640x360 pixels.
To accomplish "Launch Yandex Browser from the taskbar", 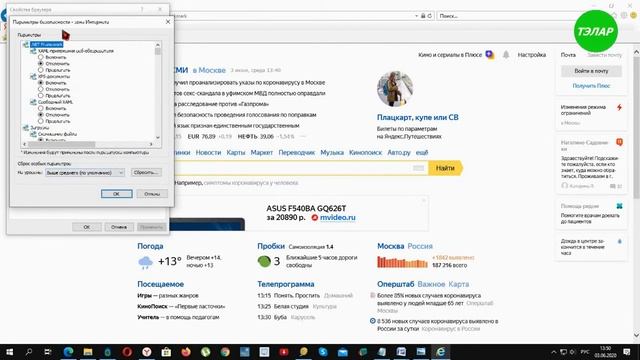I will (x=147, y=351).
